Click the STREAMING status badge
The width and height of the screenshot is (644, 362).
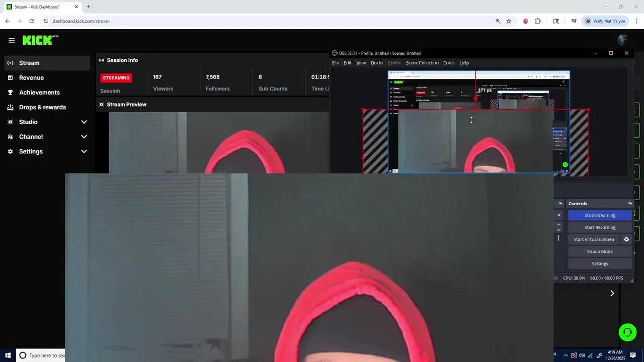pos(116,78)
